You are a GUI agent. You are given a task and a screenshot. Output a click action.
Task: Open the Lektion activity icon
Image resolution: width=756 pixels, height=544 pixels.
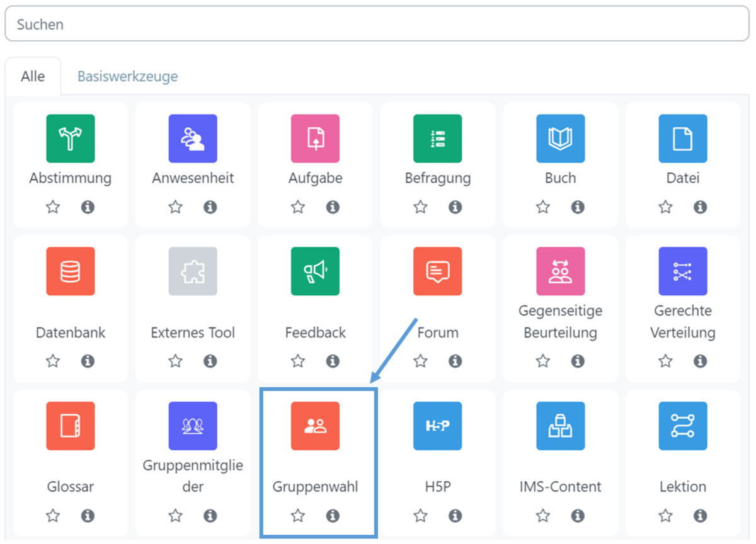(x=683, y=426)
